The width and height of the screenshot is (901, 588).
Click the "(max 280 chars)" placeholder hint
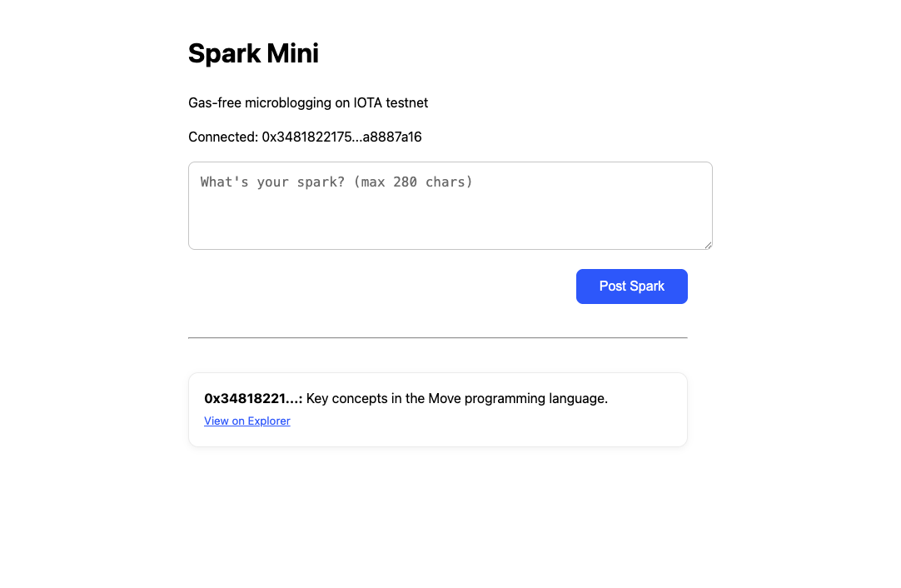(x=413, y=182)
